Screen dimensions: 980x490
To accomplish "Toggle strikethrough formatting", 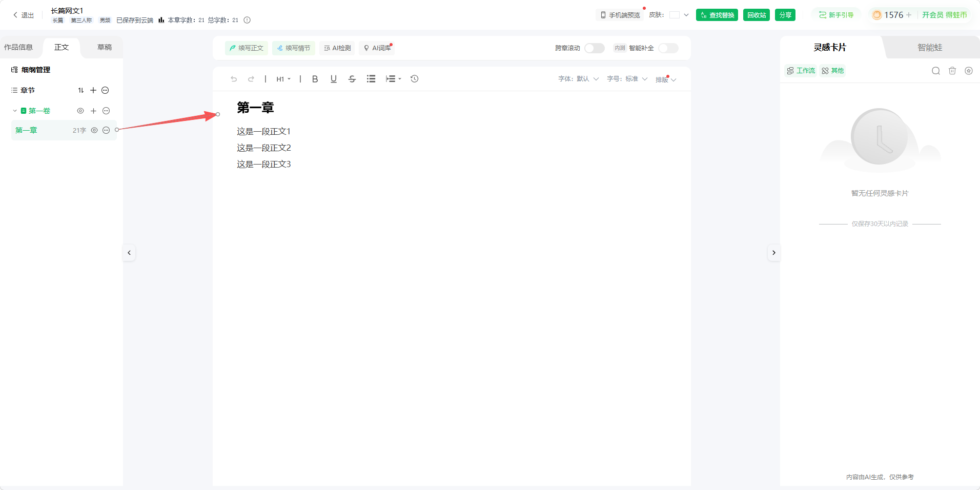I will point(352,79).
